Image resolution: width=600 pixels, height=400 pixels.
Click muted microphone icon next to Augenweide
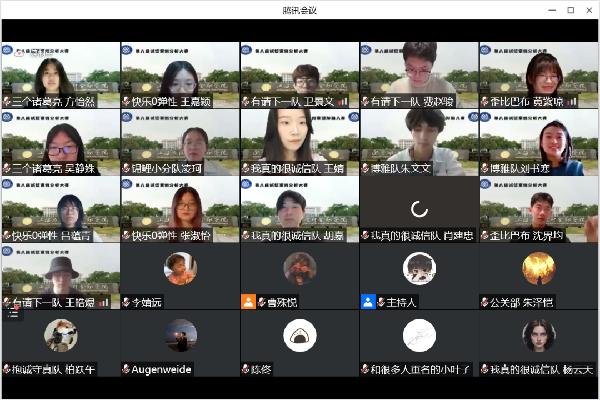[x=126, y=369]
